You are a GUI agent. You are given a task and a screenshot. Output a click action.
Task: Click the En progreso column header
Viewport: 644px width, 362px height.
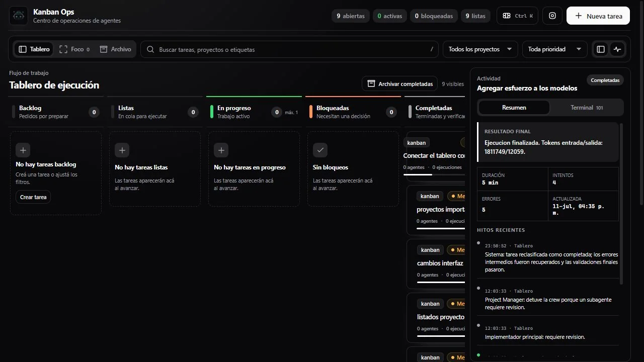(x=254, y=112)
